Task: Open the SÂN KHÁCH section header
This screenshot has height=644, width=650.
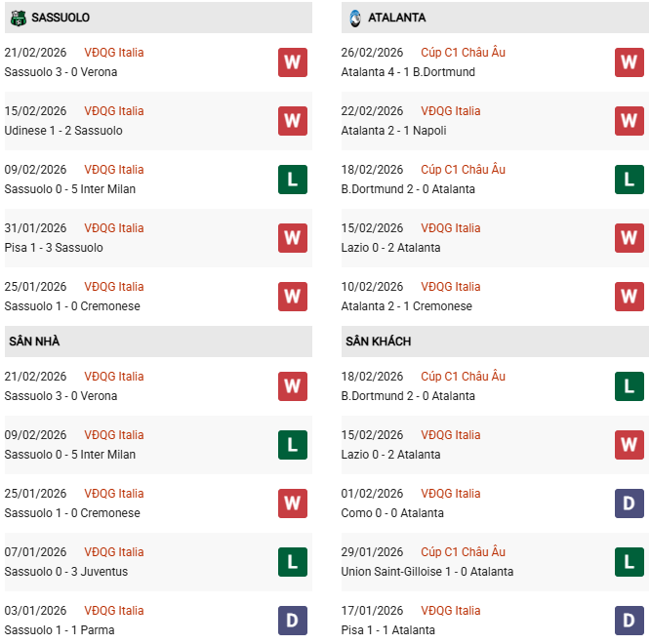Action: (x=378, y=342)
